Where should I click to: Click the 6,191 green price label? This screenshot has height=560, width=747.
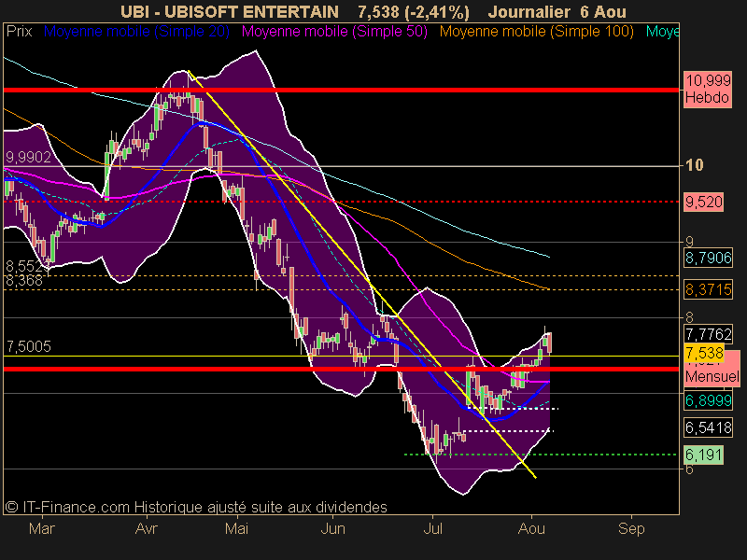pyautogui.click(x=704, y=455)
